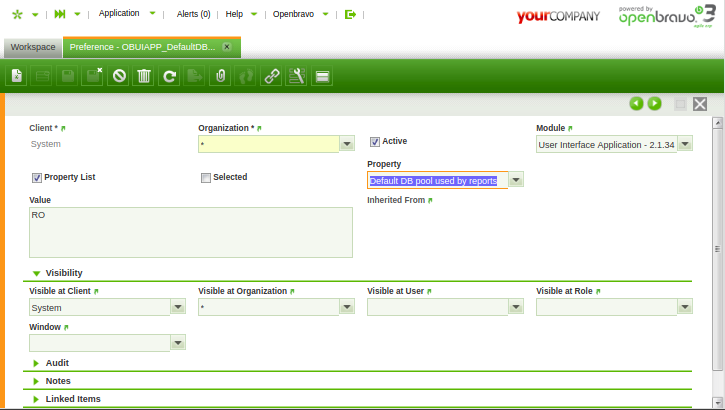Toggle the Property List checkbox
The image size is (725, 410).
pos(37,178)
